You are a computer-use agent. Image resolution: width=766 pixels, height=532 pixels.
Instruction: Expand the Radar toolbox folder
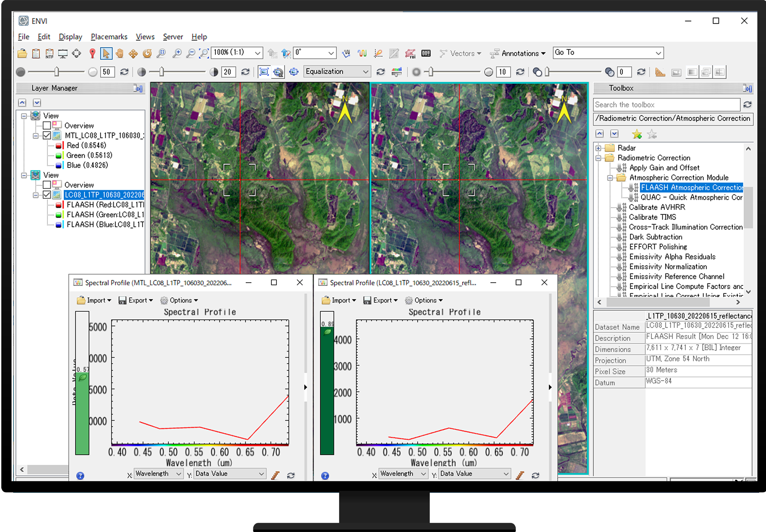(598, 148)
